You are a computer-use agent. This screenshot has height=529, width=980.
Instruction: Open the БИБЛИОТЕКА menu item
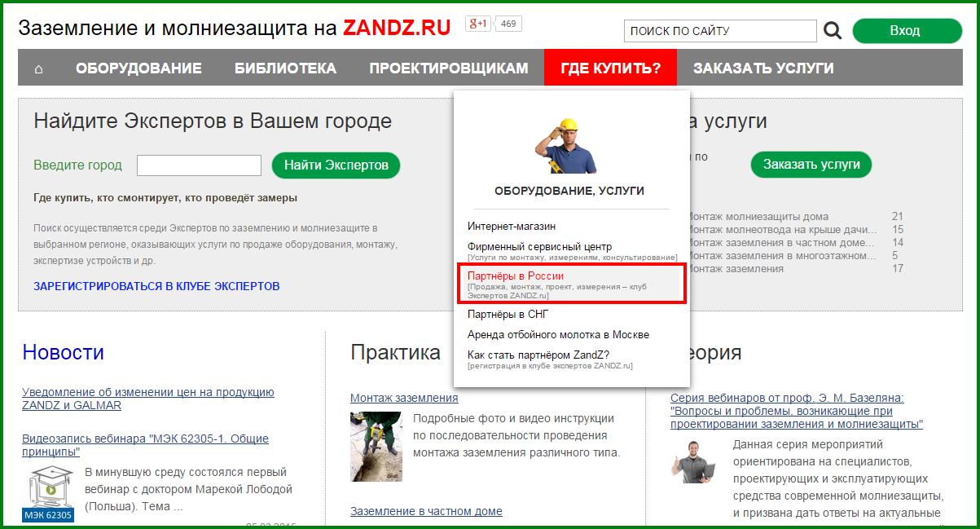[285, 68]
